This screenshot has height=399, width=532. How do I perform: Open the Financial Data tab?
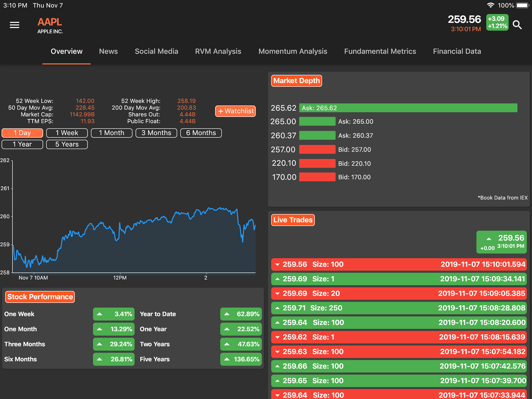(x=457, y=51)
